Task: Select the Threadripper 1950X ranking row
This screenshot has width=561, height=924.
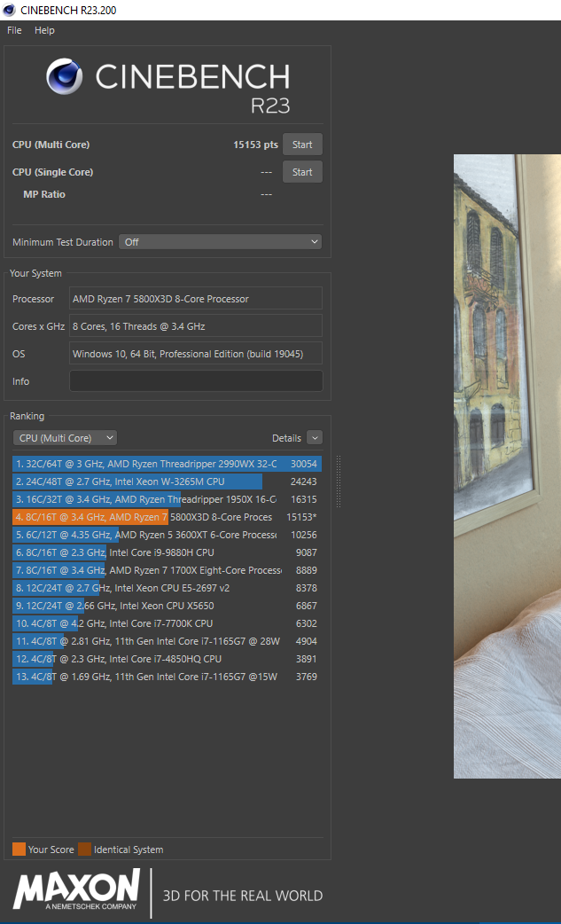Action: 168,499
